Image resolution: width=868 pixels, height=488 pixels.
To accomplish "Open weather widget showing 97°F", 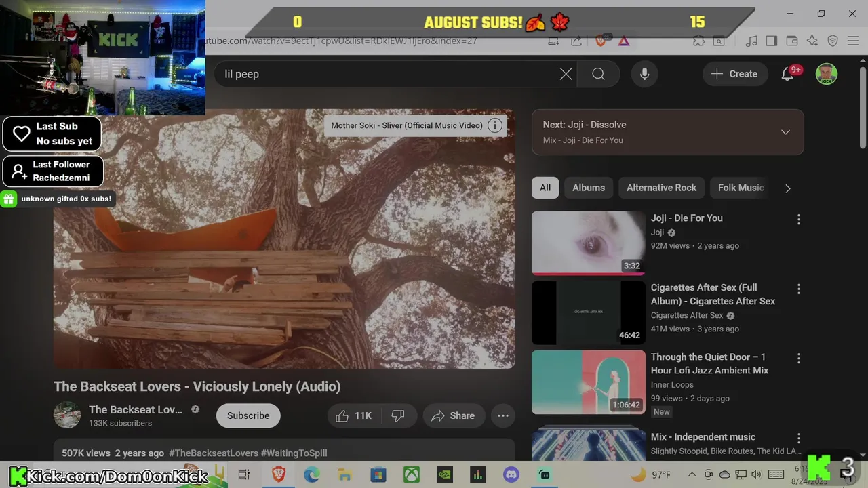I will click(651, 474).
